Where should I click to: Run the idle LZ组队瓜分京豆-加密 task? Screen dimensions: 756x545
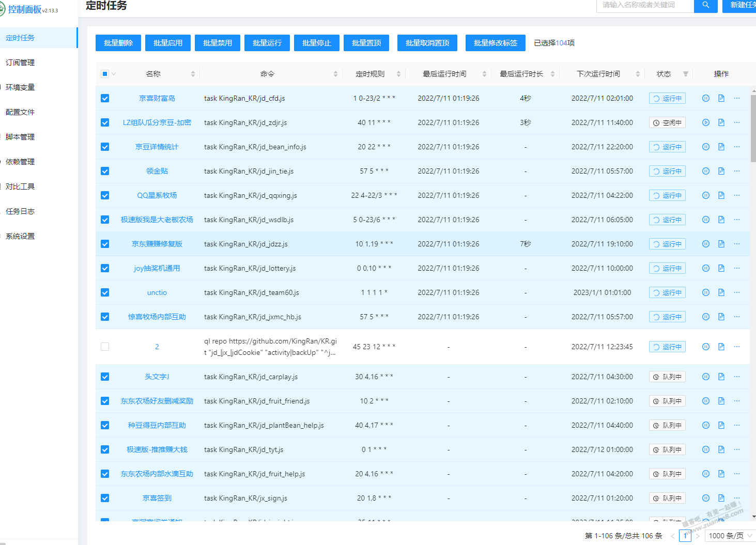[x=705, y=122]
